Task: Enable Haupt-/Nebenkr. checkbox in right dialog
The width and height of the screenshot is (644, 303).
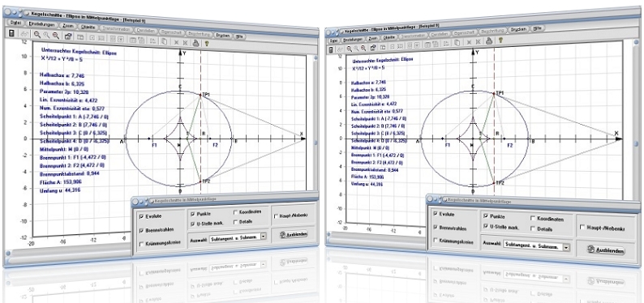Action: (582, 227)
